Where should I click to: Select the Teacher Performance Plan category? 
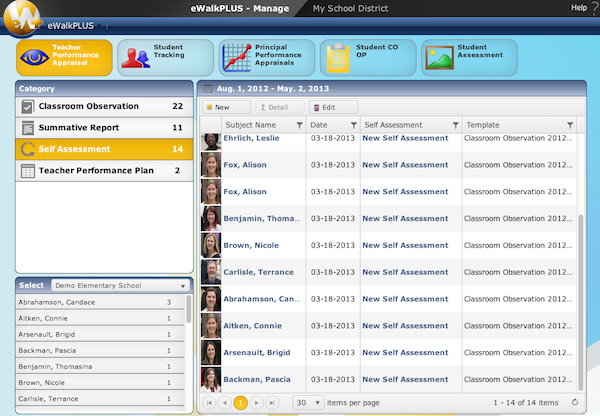coord(104,171)
